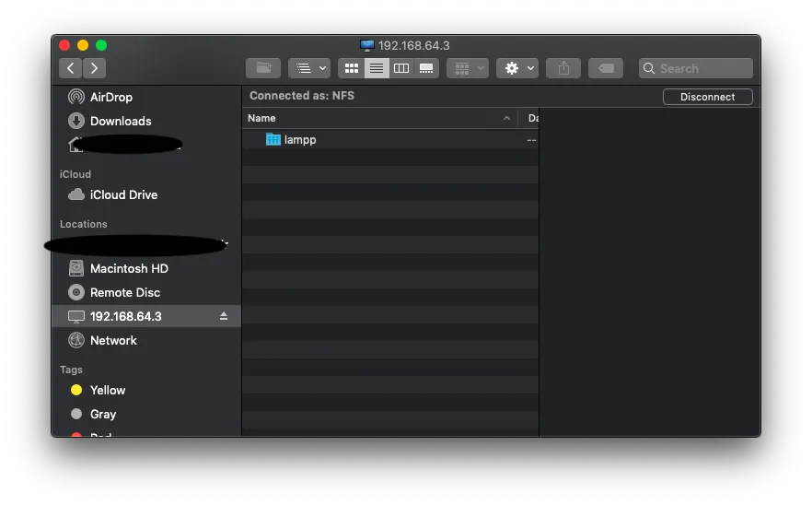
Task: Disconnect from the NFS server
Action: (707, 97)
